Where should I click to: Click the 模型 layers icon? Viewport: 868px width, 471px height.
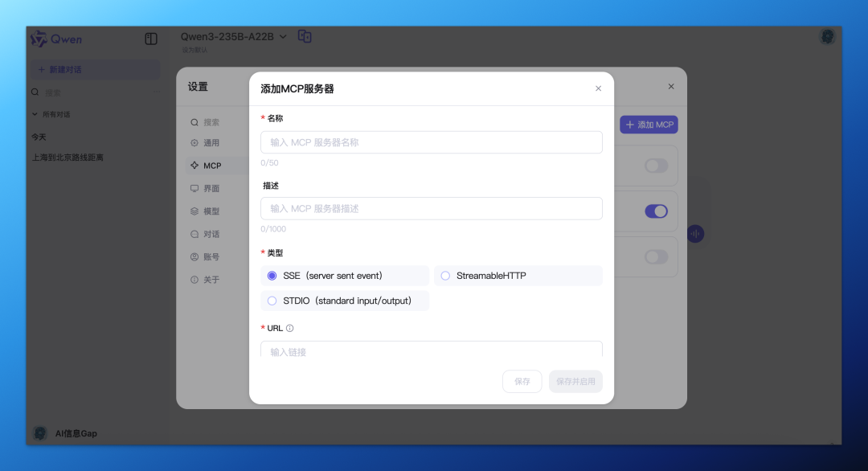pos(194,211)
